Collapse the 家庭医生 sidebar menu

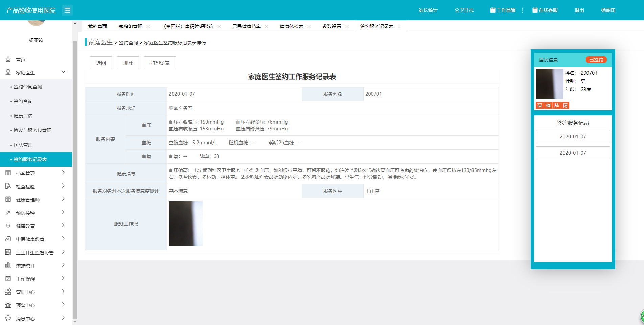[x=63, y=72]
